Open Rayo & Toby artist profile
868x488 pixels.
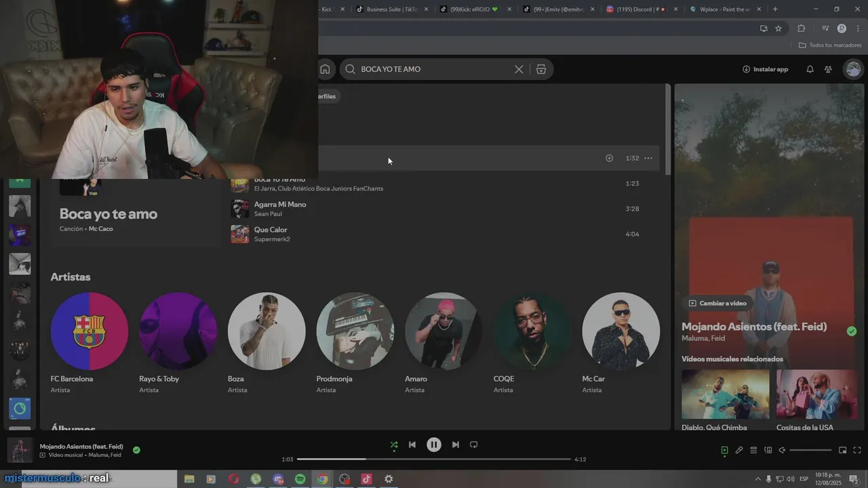click(x=178, y=331)
